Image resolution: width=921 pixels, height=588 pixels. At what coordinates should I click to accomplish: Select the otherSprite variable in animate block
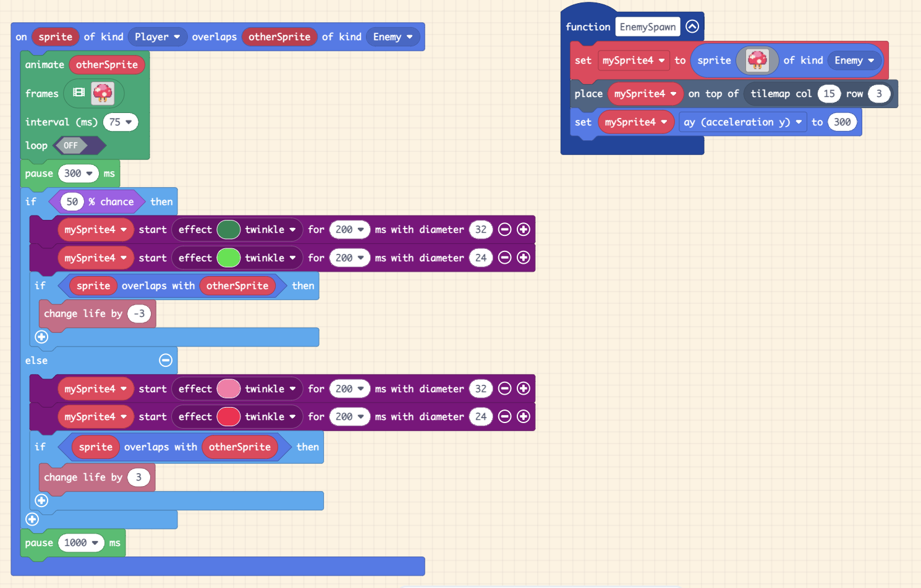click(x=107, y=65)
